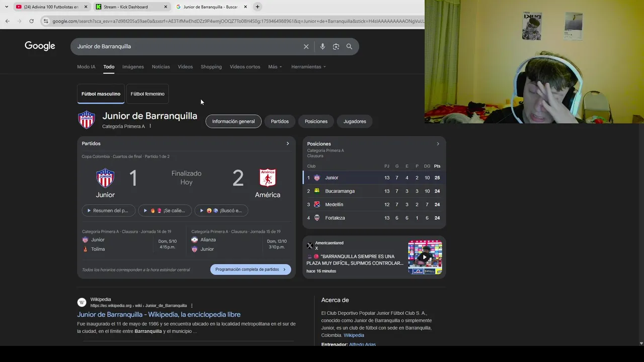This screenshot has width=644, height=362.
Task: Open Posiciones section arrow
Action: pyautogui.click(x=438, y=144)
